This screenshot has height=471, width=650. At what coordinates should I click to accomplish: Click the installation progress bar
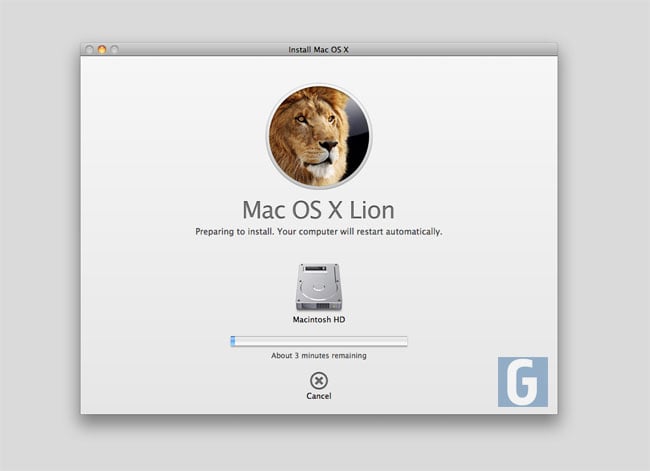(319, 341)
